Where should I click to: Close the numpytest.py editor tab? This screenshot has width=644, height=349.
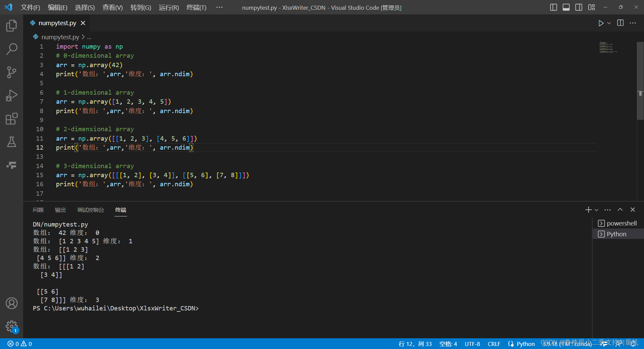(x=83, y=23)
